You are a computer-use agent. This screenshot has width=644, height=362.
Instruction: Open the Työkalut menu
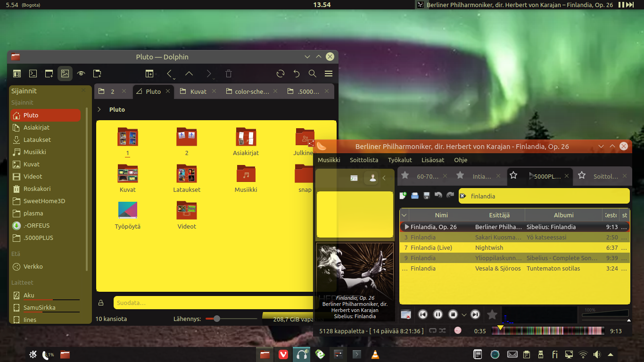(400, 160)
